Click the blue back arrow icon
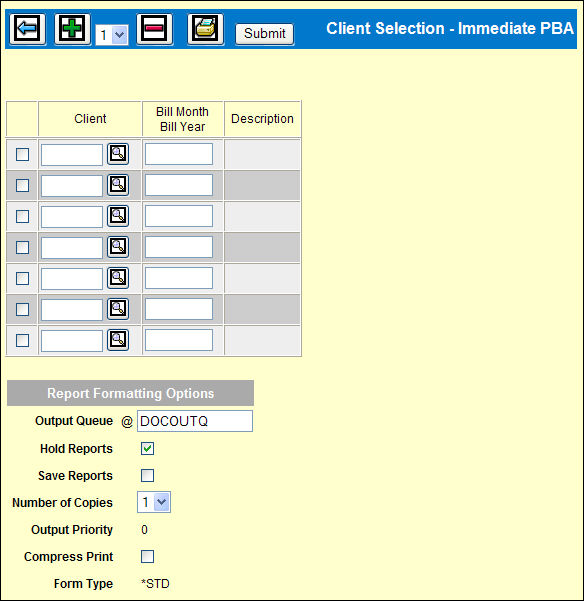 pyautogui.click(x=27, y=29)
